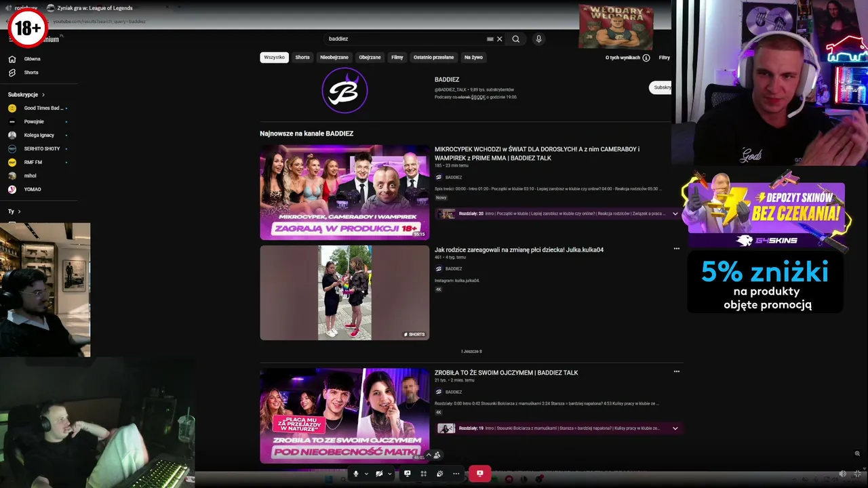Viewport: 868px width, 488px height.
Task: Open more options for ZROBIŁA TO ŻE SWOIM OJCZYMEM video
Action: [676, 371]
